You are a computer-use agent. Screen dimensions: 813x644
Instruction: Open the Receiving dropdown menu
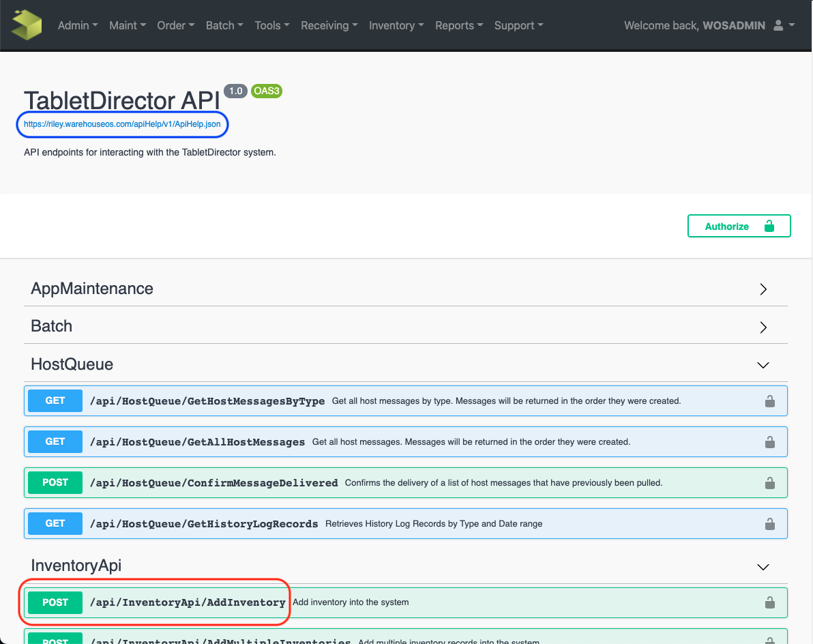[329, 25]
